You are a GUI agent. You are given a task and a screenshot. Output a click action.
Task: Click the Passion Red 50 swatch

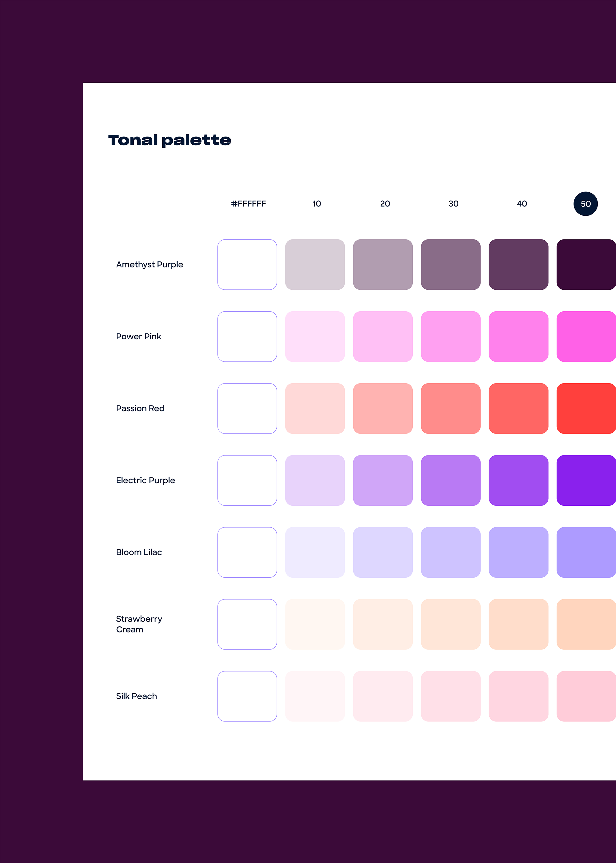pyautogui.click(x=586, y=408)
